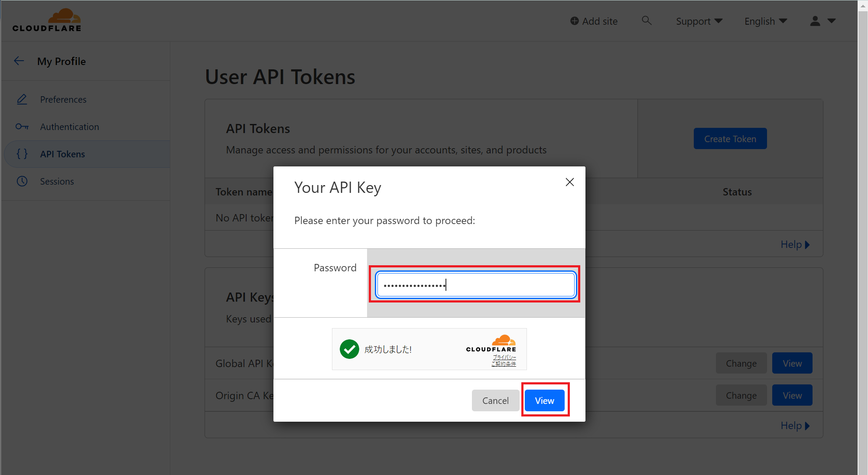Cancel the Your API Key dialog
The height and width of the screenshot is (475, 868).
click(x=495, y=400)
